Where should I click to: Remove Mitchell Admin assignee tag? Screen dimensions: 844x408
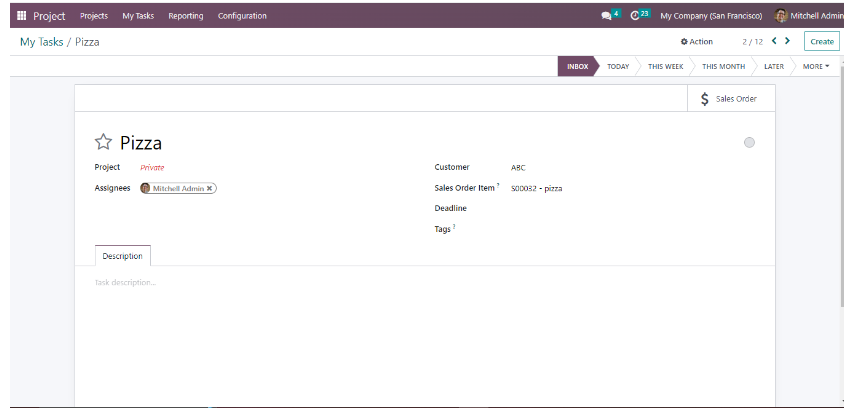[210, 188]
